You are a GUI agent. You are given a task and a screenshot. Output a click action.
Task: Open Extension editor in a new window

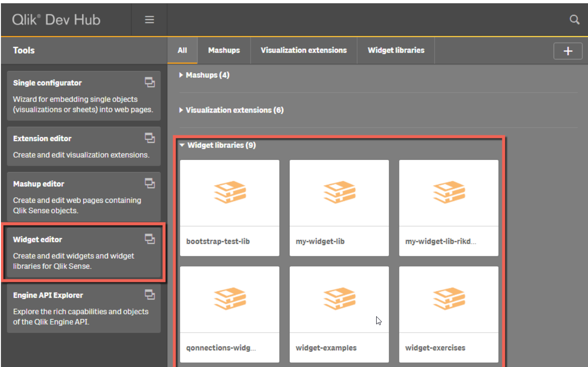point(150,137)
